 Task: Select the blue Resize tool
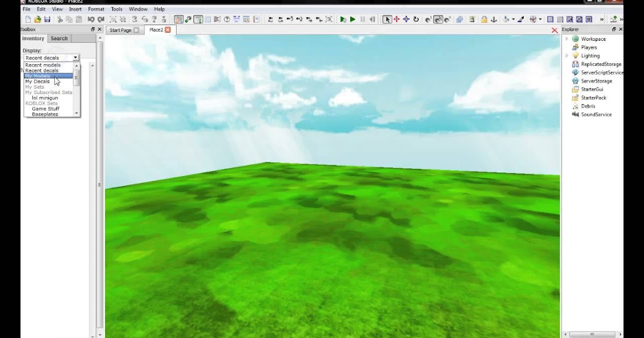click(x=406, y=19)
